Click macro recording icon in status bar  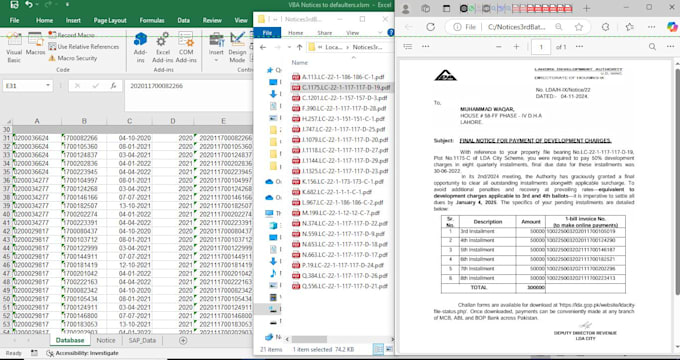pyautogui.click(x=34, y=353)
